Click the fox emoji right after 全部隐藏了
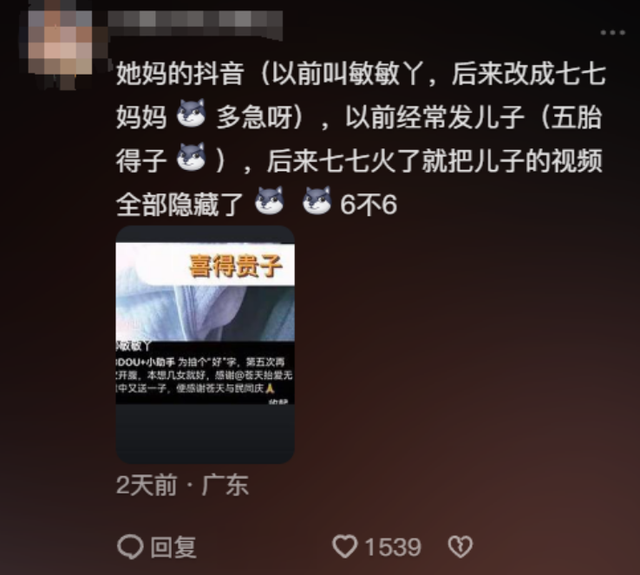Image resolution: width=640 pixels, height=575 pixels. click(269, 200)
